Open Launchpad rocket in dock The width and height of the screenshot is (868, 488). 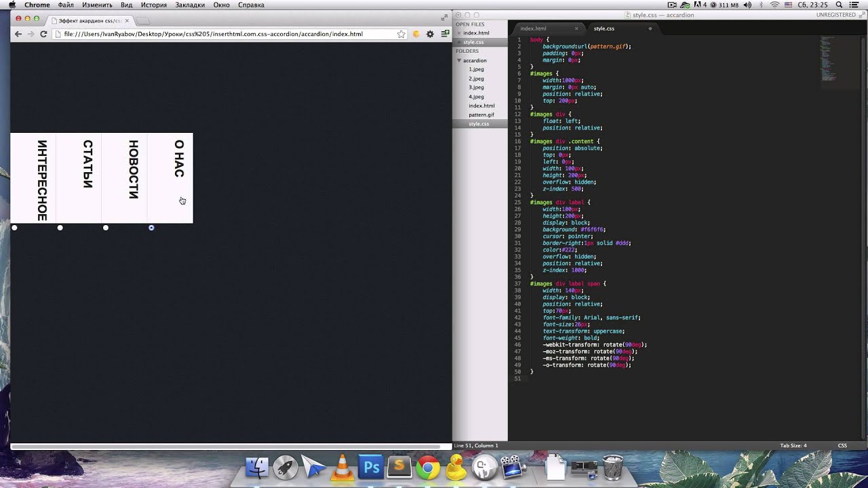click(285, 468)
